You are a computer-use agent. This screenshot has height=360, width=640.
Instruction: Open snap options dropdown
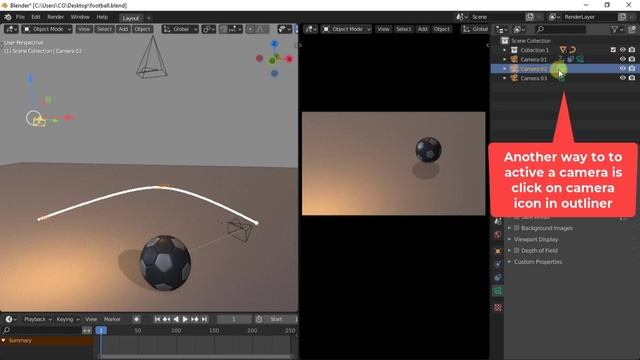pyautogui.click(x=235, y=29)
